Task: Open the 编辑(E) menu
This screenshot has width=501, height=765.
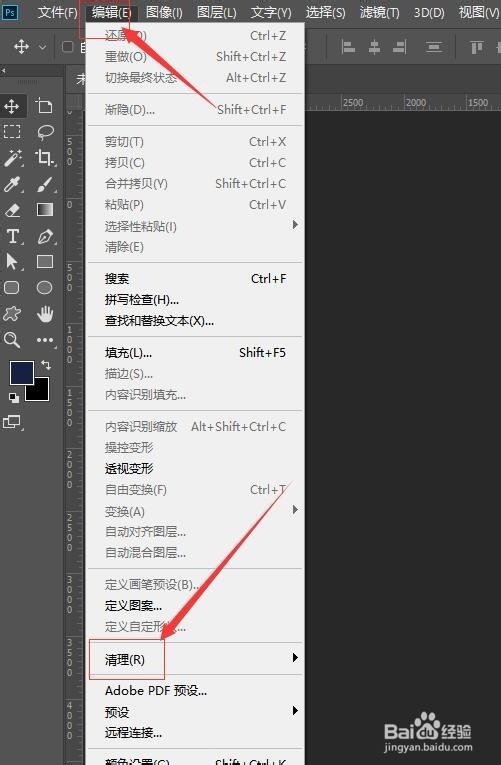Action: (111, 12)
